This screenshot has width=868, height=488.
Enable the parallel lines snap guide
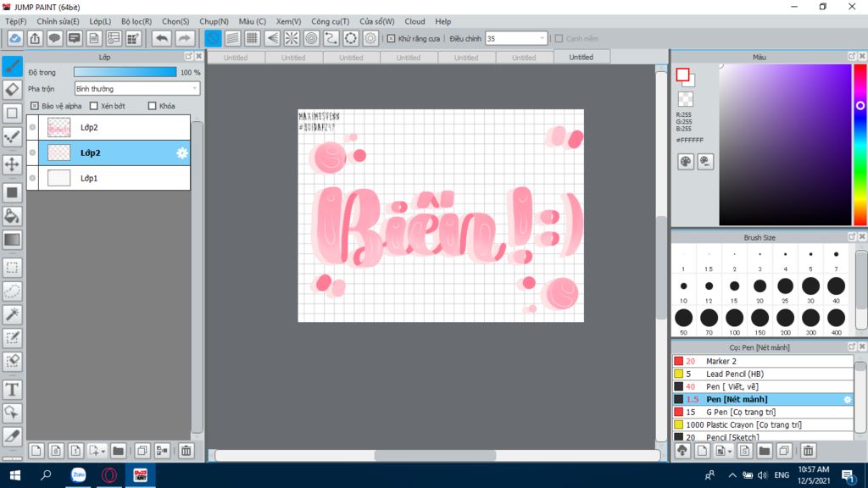[232, 38]
